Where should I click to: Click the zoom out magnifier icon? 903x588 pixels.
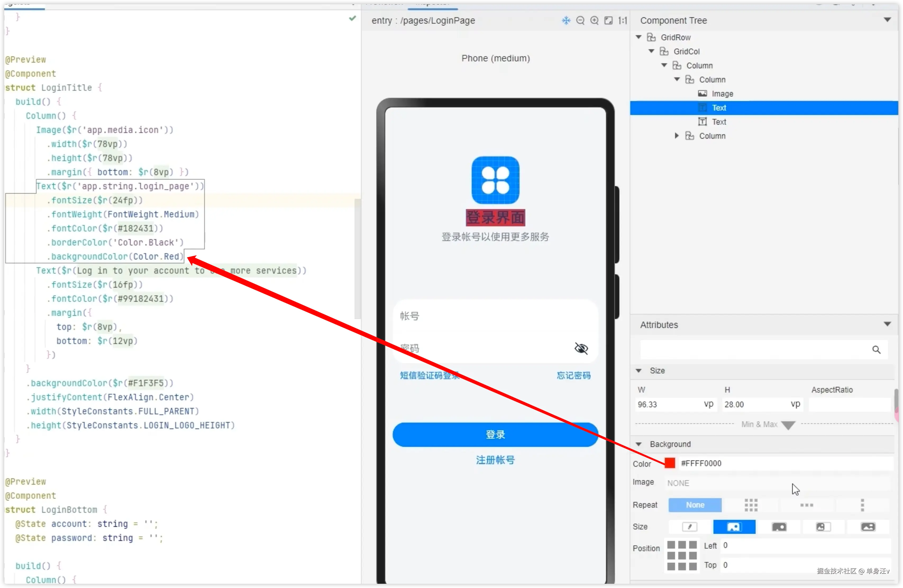pos(580,20)
